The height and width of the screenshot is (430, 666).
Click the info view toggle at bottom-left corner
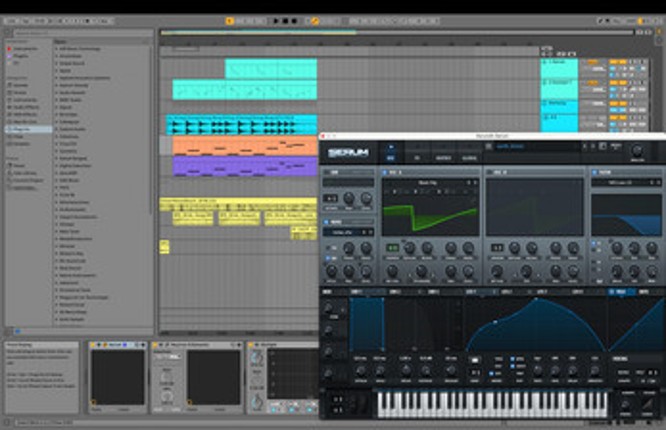(6, 422)
